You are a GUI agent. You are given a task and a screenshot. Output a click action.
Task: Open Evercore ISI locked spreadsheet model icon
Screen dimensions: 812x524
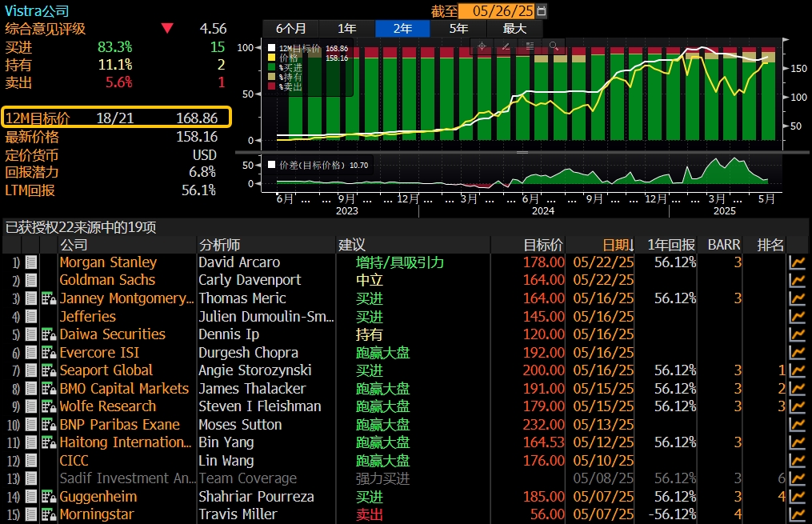pos(49,353)
